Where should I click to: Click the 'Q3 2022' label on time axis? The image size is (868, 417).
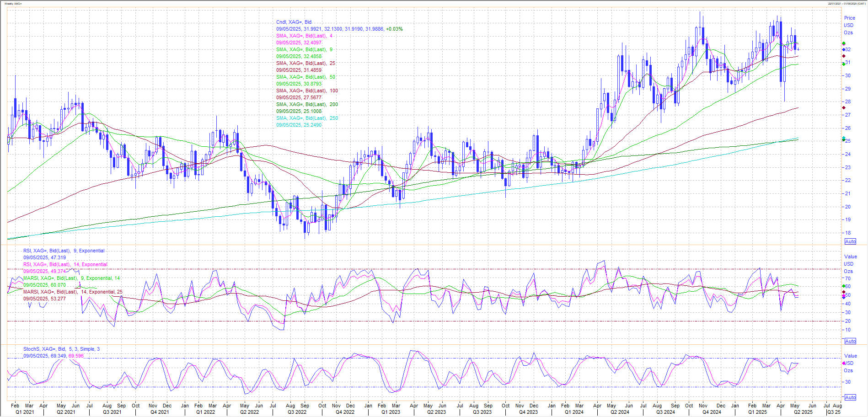pos(297,412)
